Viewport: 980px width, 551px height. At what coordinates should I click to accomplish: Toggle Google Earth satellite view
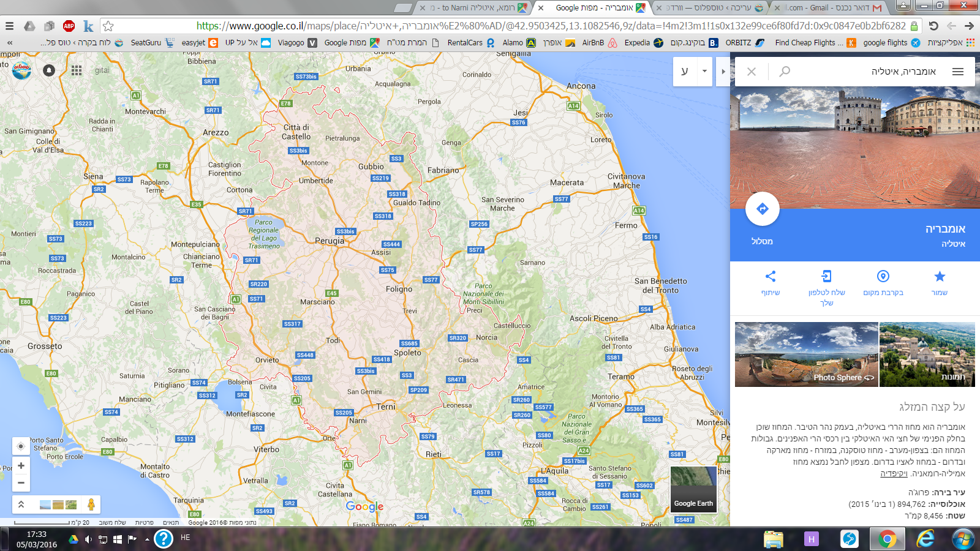[693, 490]
